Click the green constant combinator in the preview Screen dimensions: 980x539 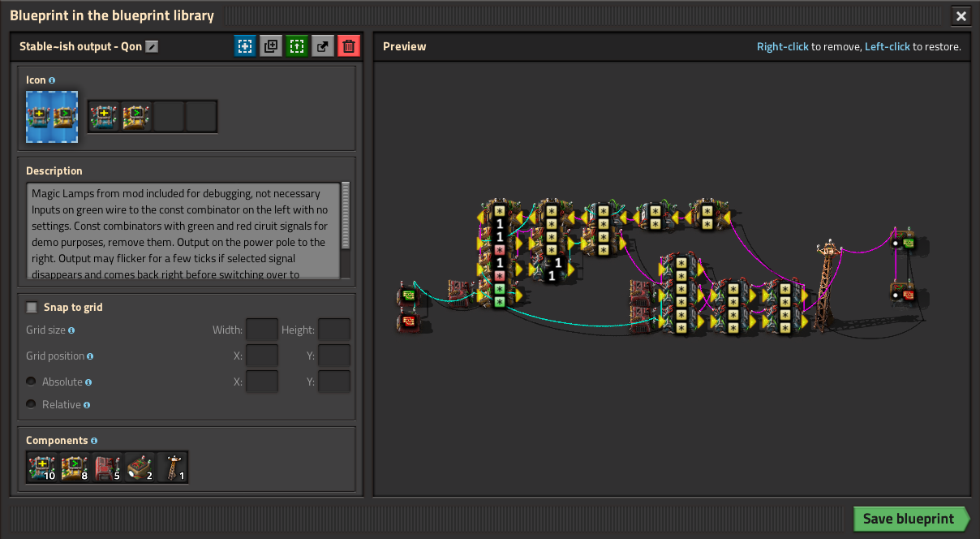click(x=408, y=296)
